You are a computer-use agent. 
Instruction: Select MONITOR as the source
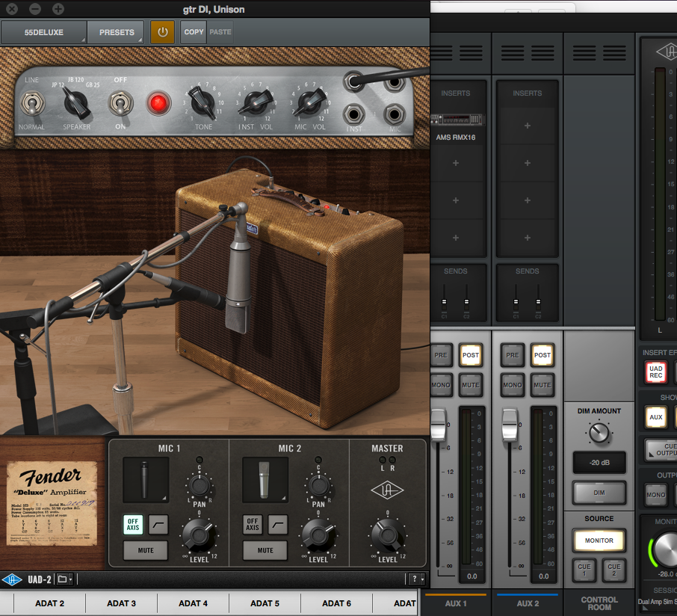tap(599, 540)
